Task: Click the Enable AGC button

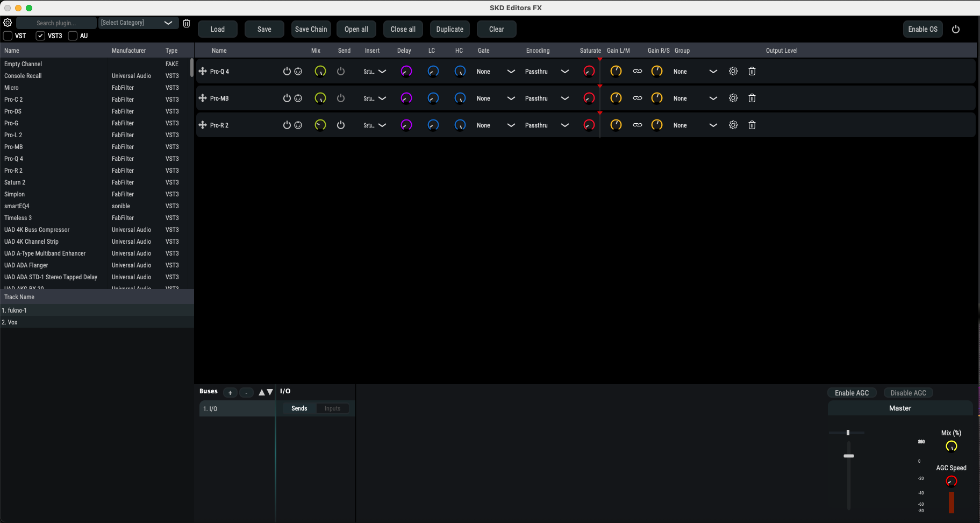Action: 852,393
